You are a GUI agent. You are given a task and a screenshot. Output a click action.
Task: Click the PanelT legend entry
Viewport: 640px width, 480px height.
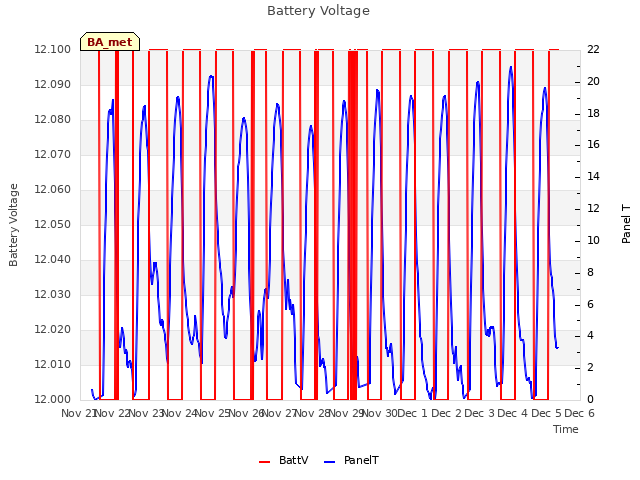(x=351, y=460)
